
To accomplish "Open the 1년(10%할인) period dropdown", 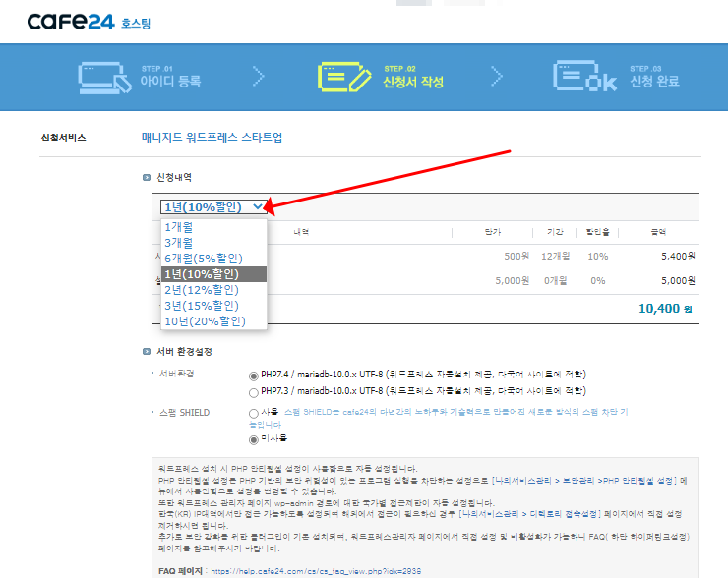I will pos(213,206).
